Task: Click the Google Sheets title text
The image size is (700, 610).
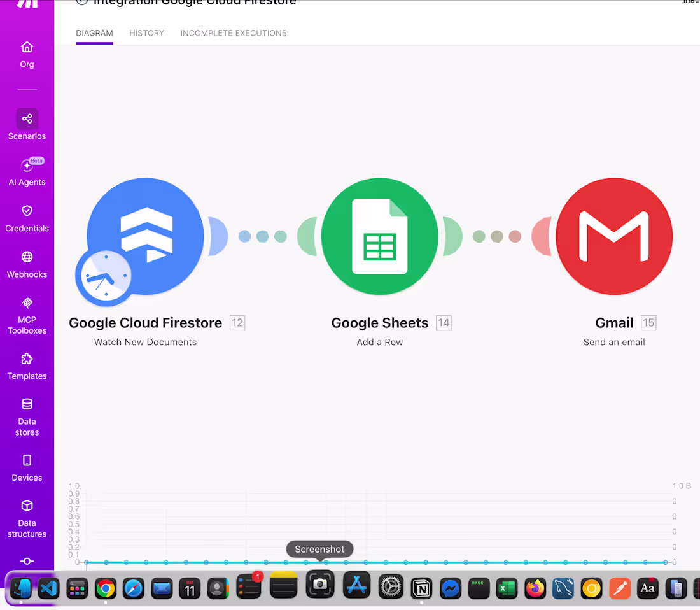Action: [x=379, y=322]
